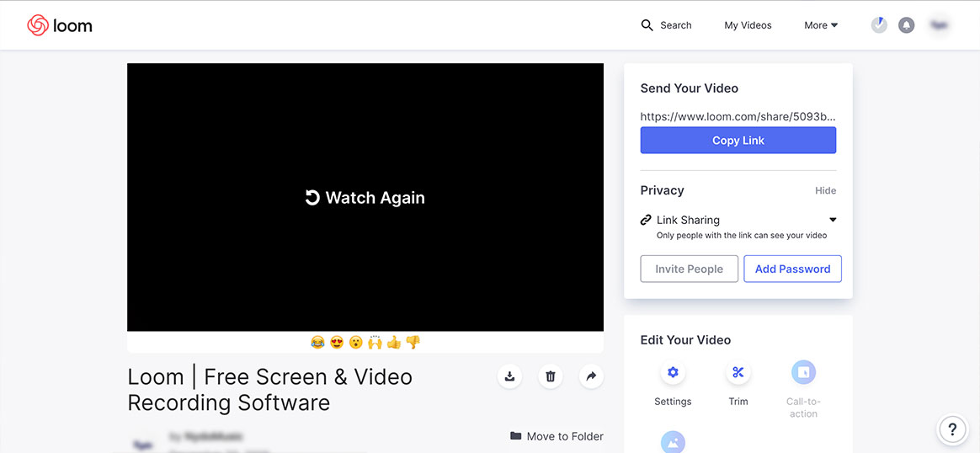Image resolution: width=980 pixels, height=453 pixels.
Task: React with the thumbs down emoji
Action: click(x=413, y=342)
